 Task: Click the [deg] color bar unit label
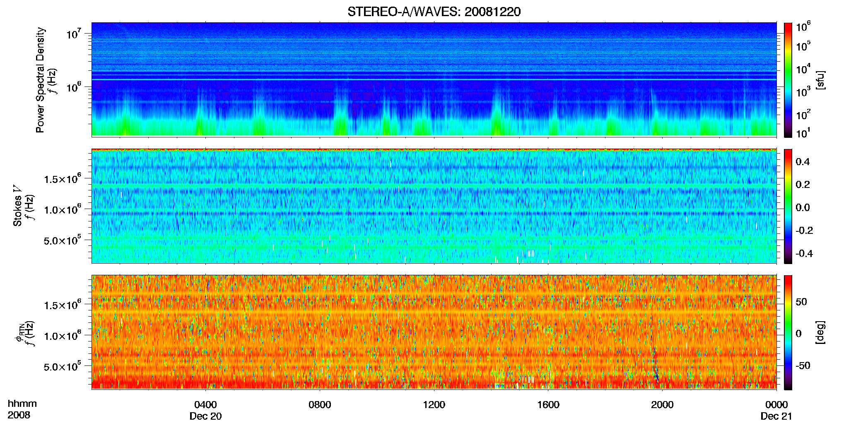click(820, 332)
